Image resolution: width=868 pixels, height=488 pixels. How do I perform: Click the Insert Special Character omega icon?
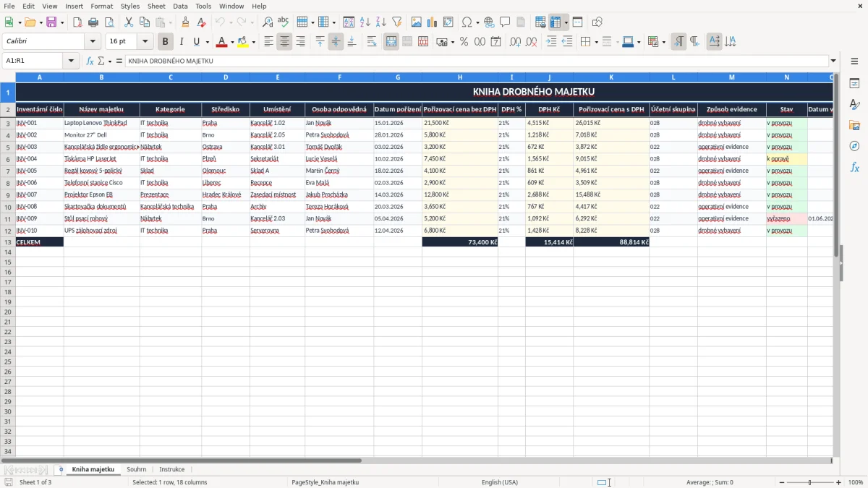click(467, 22)
